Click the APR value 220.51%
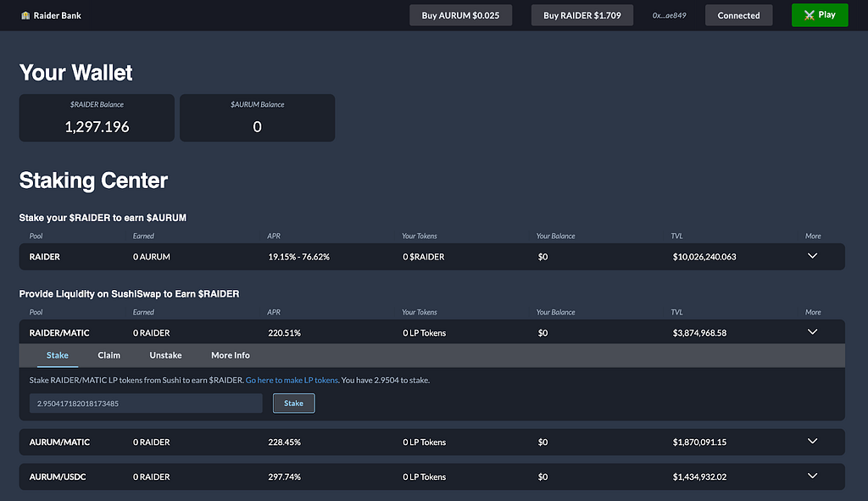Screen dimensions: 868x501 pos(285,332)
